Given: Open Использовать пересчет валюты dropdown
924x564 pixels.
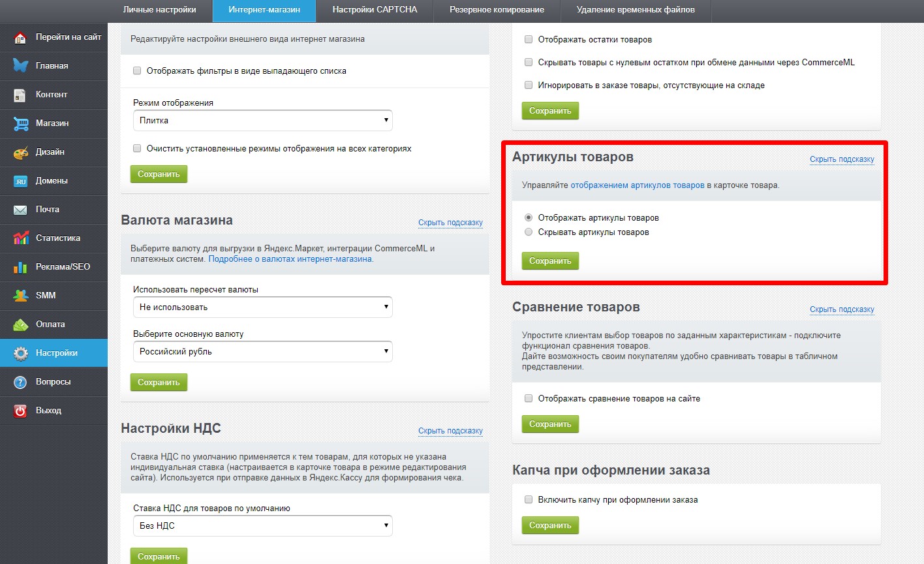Looking at the screenshot, I should 262,307.
